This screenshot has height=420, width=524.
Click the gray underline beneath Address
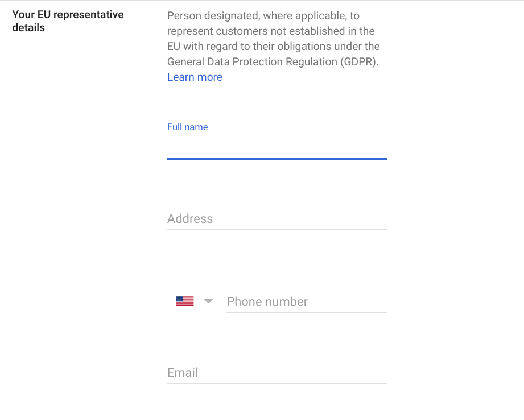[277, 230]
